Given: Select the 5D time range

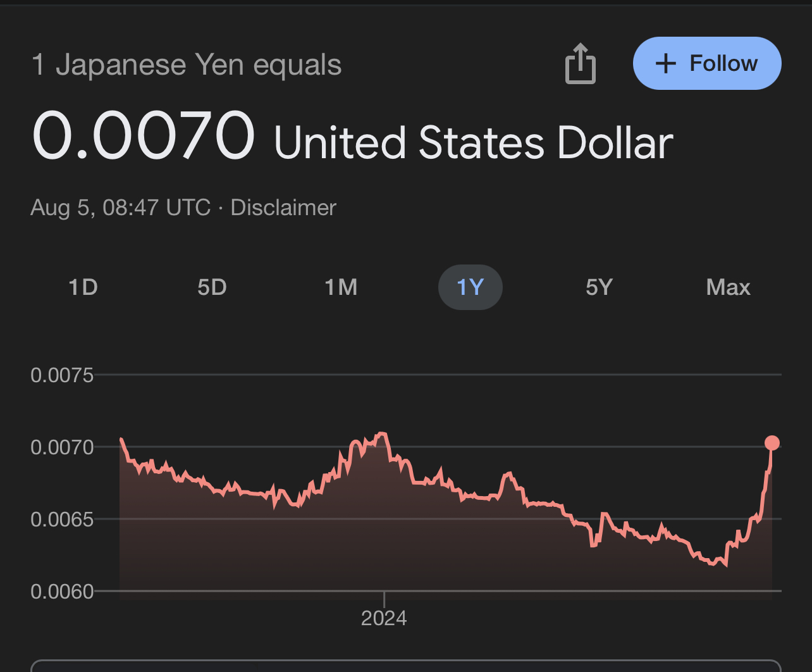Looking at the screenshot, I should (212, 287).
